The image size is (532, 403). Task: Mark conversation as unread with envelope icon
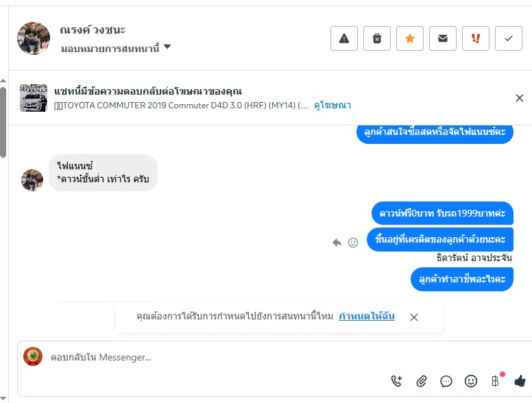tap(443, 38)
